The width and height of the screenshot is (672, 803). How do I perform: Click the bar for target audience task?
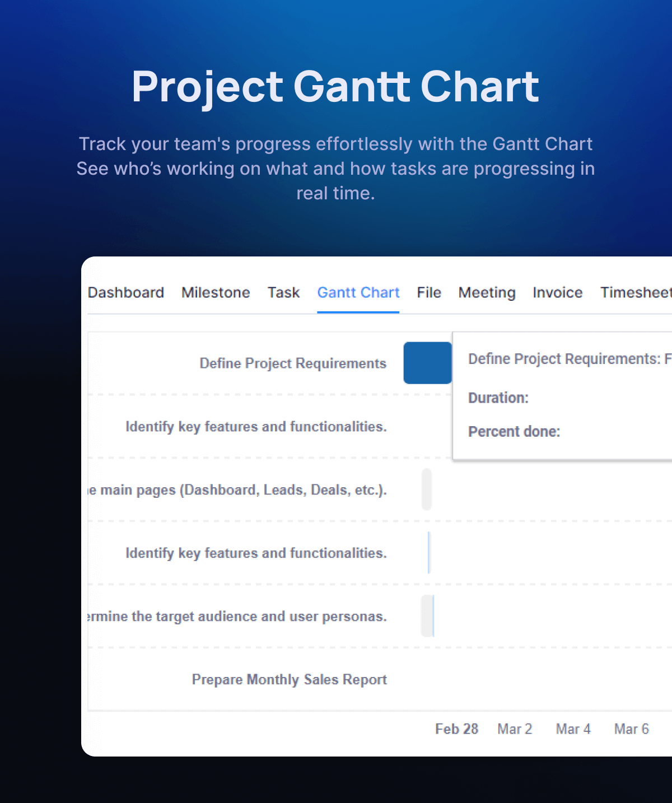click(x=428, y=616)
